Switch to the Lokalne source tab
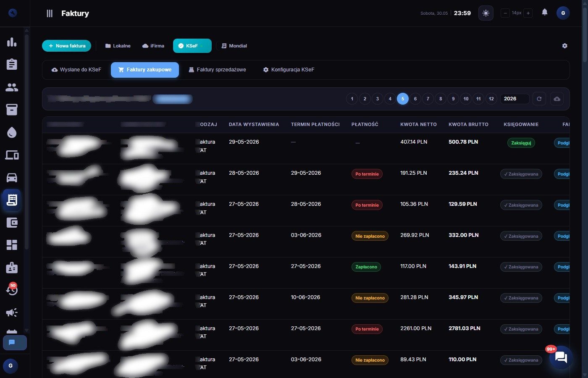The image size is (588, 378). pos(118,46)
